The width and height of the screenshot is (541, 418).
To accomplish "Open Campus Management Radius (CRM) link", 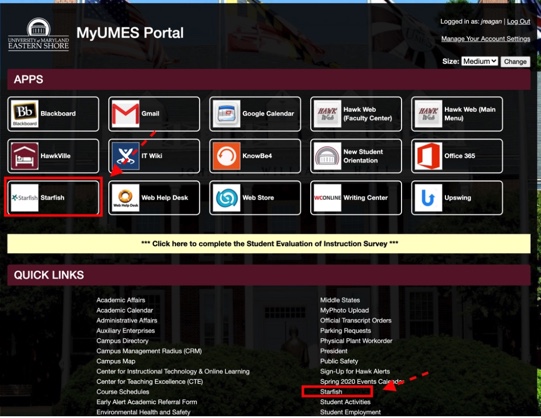I will 149,351.
